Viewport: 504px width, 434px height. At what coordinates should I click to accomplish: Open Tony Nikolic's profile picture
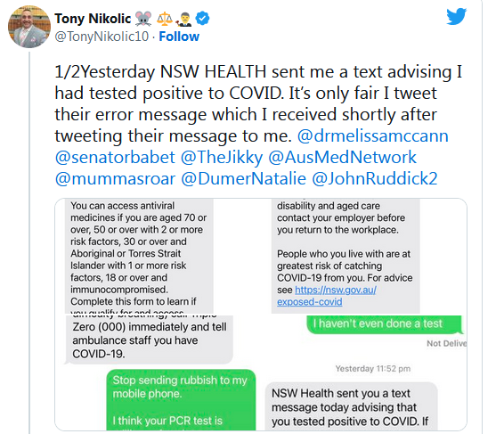click(x=29, y=27)
